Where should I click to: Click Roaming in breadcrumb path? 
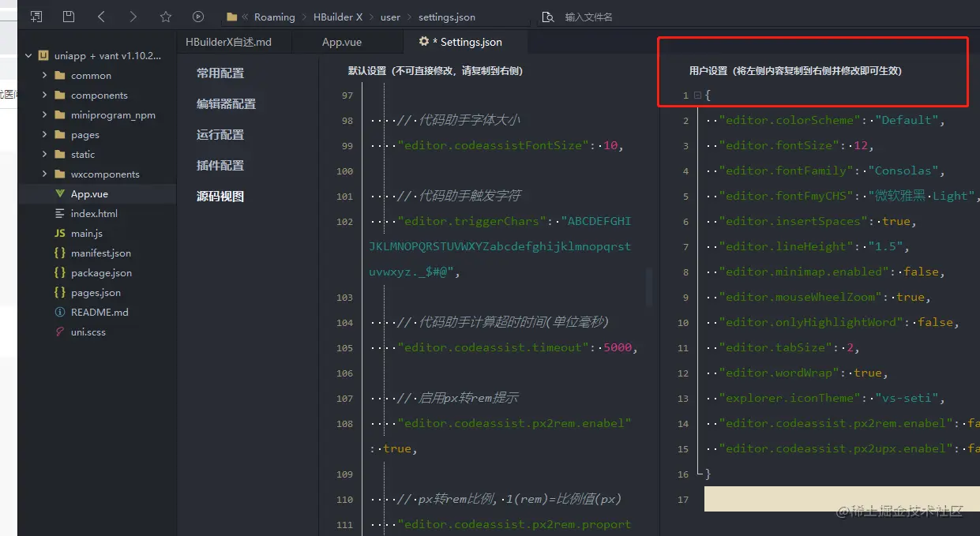(274, 17)
